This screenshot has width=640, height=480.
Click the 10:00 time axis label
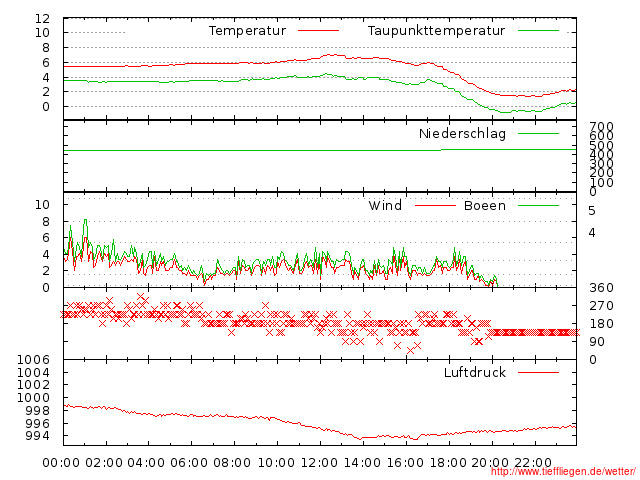coord(276,463)
